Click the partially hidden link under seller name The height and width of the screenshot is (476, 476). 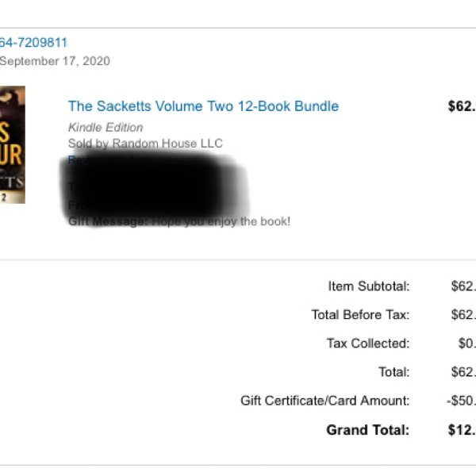(109, 160)
